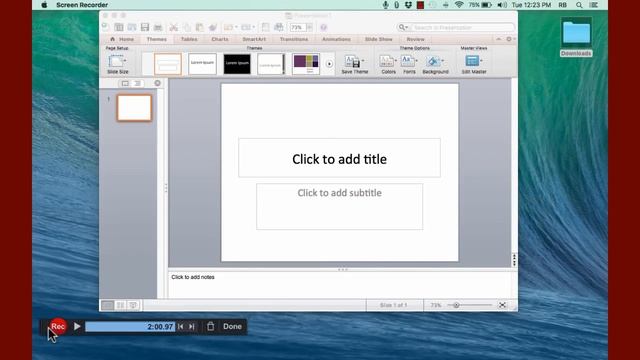The width and height of the screenshot is (640, 360).
Task: Click Save Theme button
Action: click(x=355, y=64)
